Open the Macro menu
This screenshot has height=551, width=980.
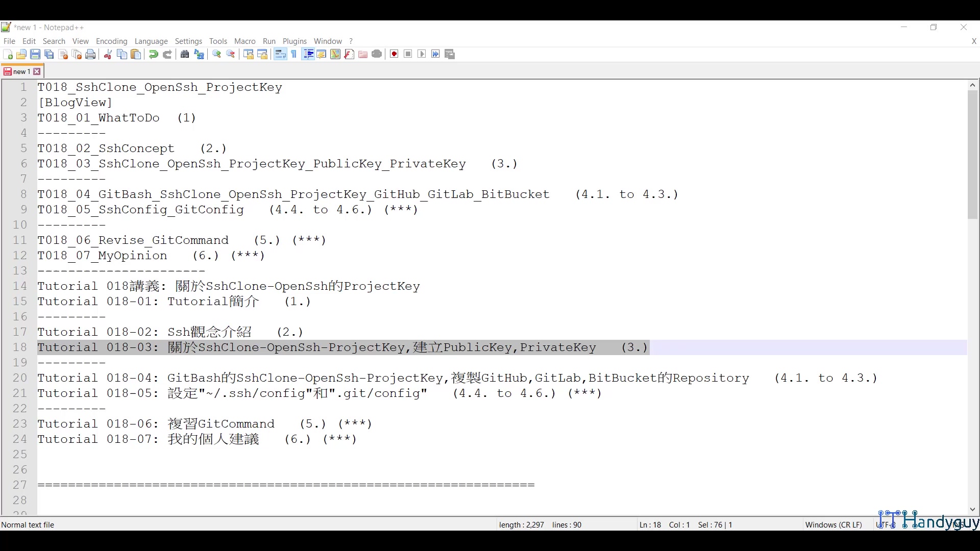[x=244, y=41]
